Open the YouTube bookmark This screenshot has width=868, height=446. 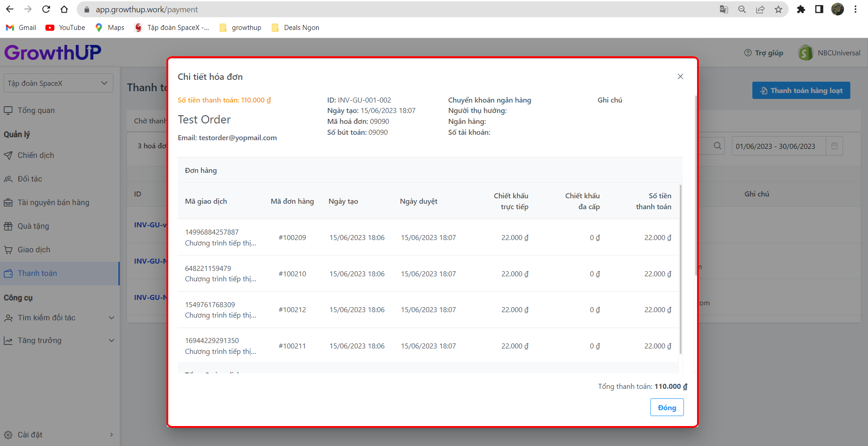pos(65,28)
